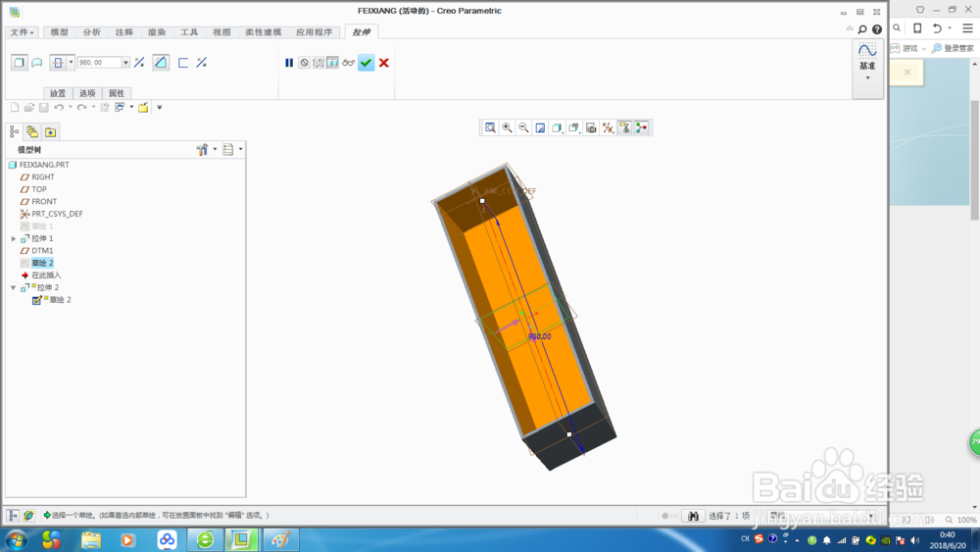980x552 pixels.
Task: Toggle annotation display icon
Action: [x=624, y=128]
